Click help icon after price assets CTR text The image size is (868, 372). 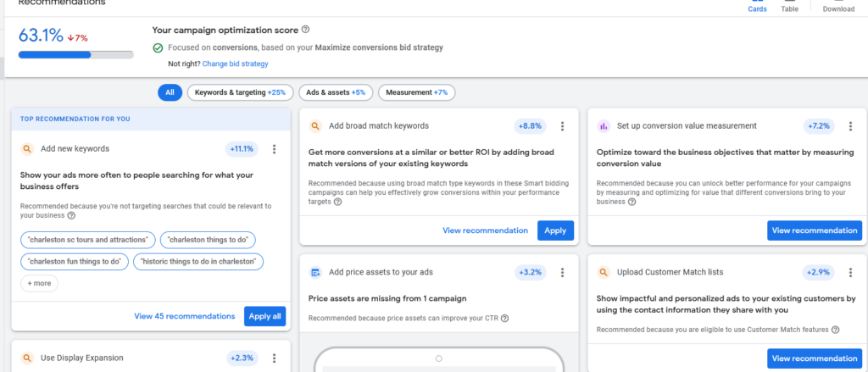click(x=505, y=319)
